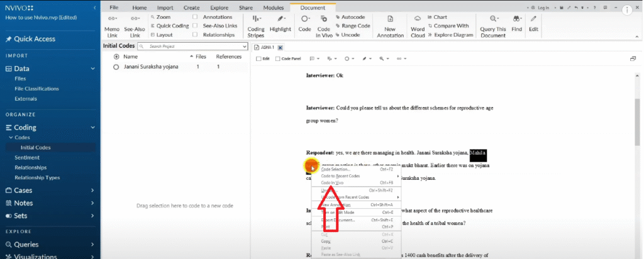Screen dimensions: 644x259
Task: Click Explore Diagram in the ribbon
Action: (450, 35)
